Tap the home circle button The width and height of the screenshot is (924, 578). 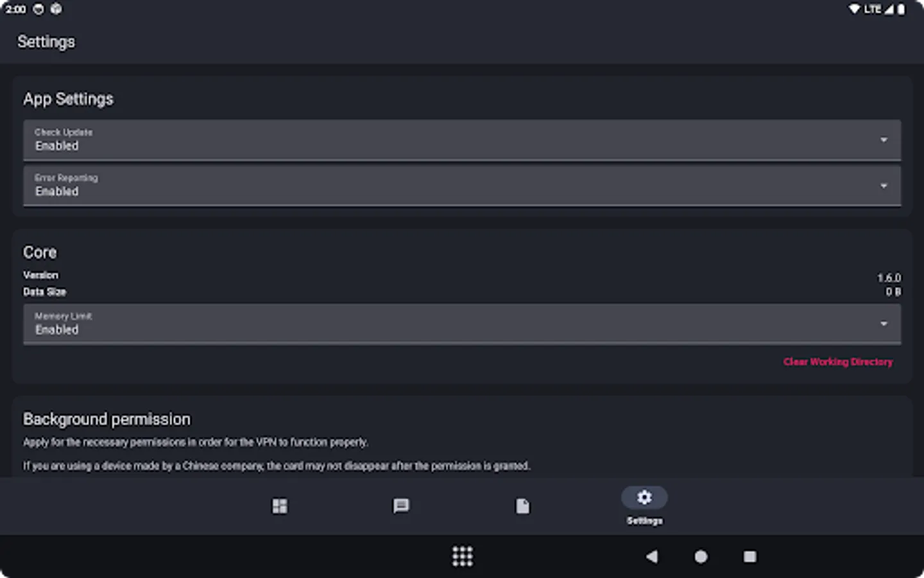tap(701, 556)
